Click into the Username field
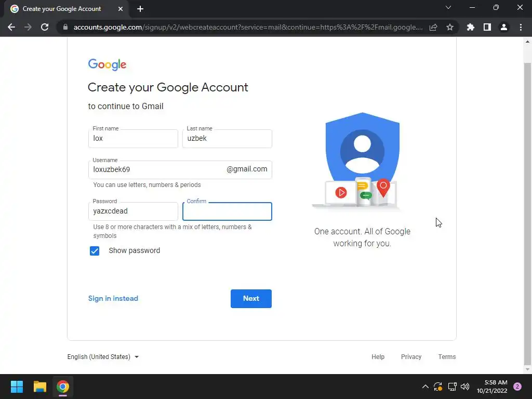532x399 pixels. point(180,170)
